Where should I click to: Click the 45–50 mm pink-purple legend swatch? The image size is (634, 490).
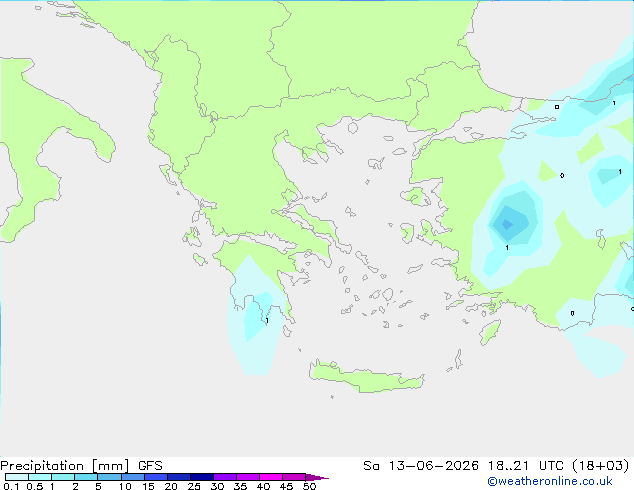coord(294,477)
